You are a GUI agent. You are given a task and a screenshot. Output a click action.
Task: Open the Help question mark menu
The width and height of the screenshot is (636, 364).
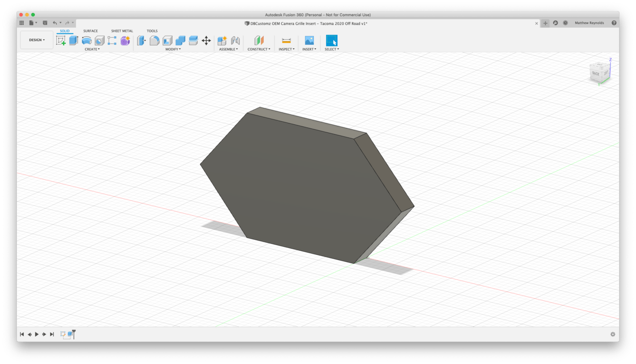point(614,23)
